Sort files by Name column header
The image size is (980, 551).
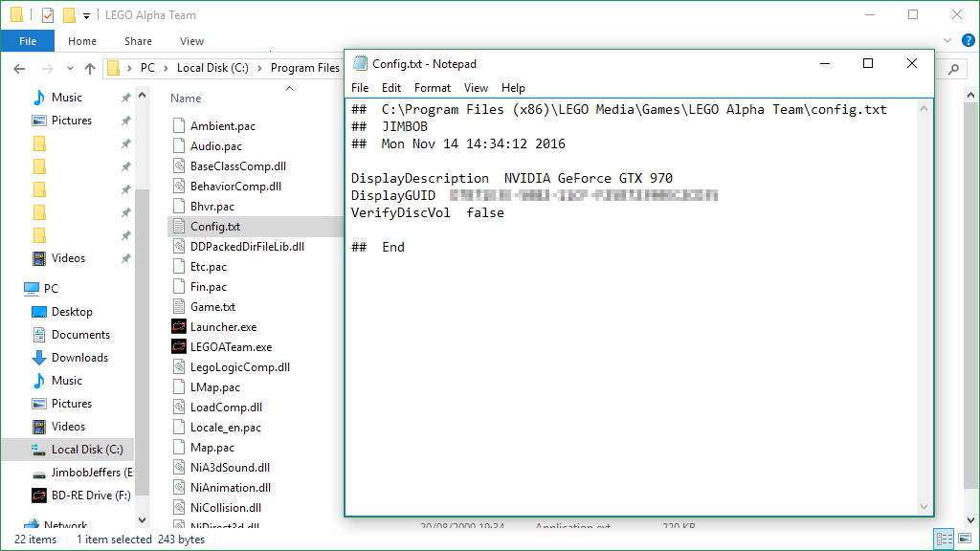(x=186, y=99)
